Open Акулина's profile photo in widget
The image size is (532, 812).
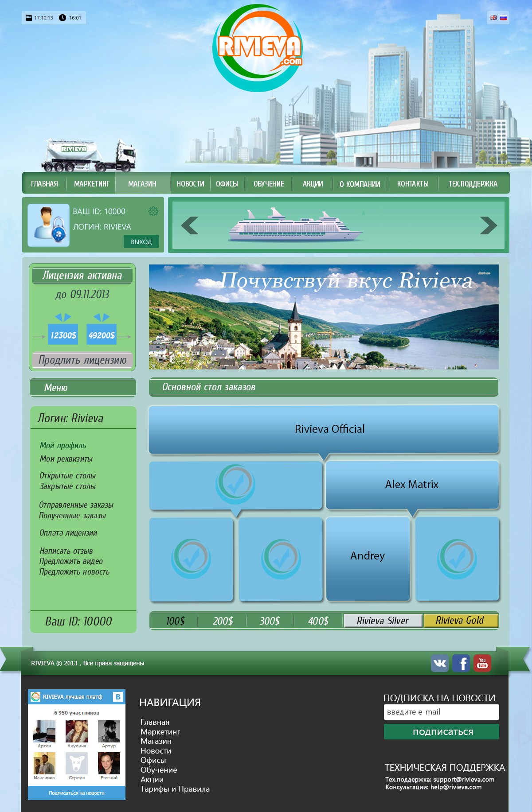click(x=77, y=731)
